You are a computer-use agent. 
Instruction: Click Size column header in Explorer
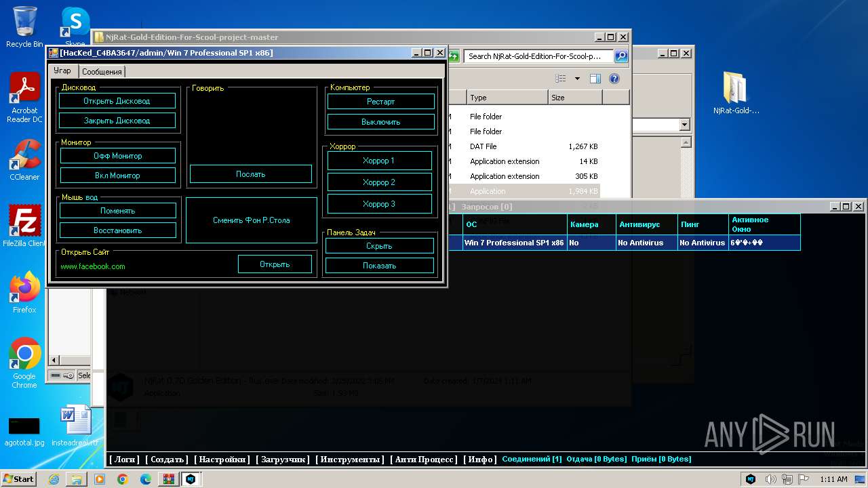click(575, 98)
